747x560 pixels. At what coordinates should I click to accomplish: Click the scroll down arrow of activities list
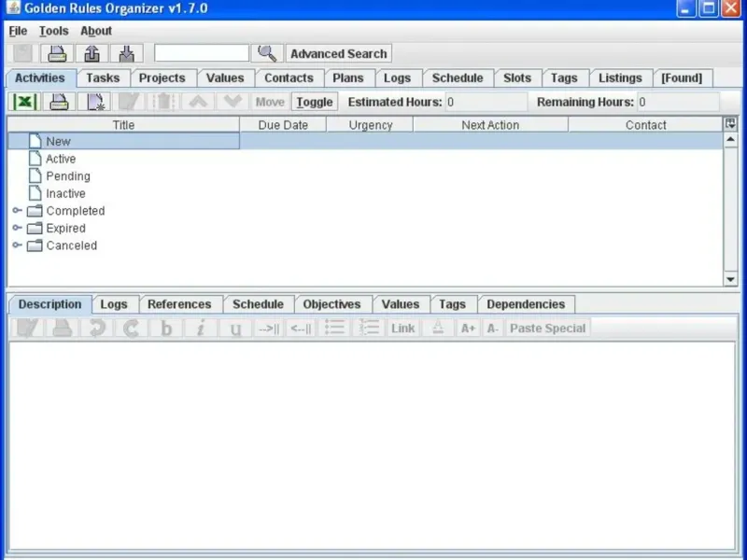(730, 279)
